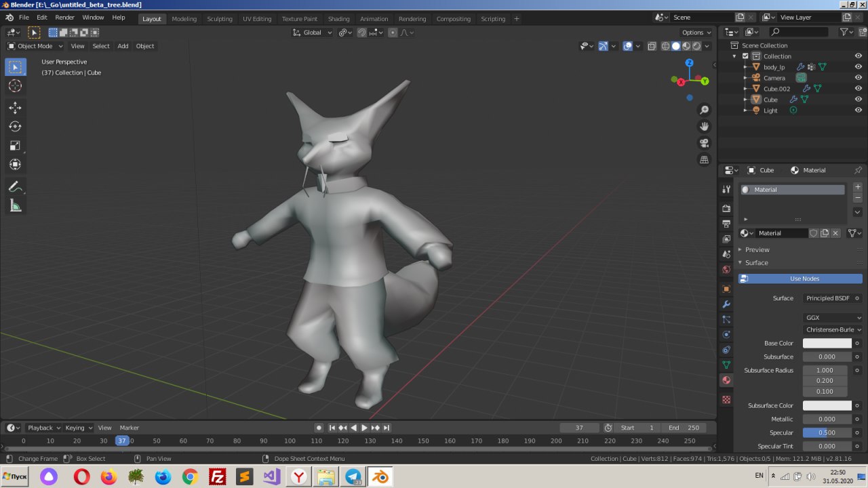Viewport: 868px width, 488px height.
Task: Activate the Scale tool
Action: pyautogui.click(x=15, y=146)
